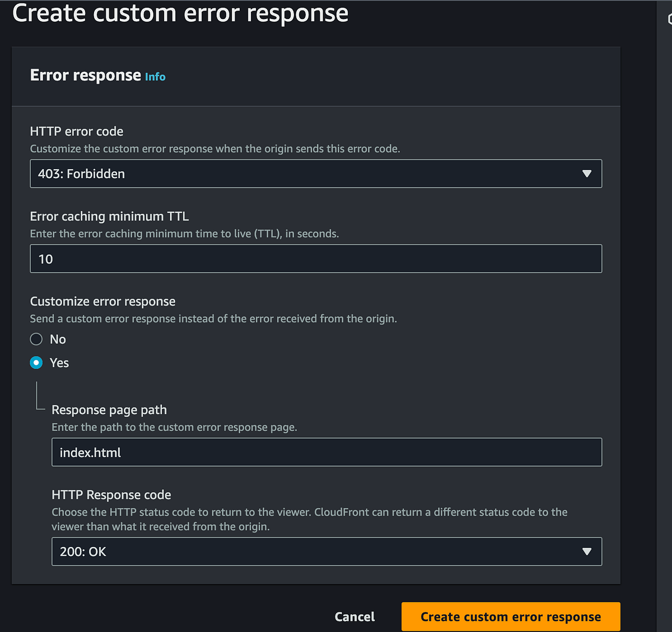This screenshot has height=632, width=672.
Task: Click the Customize error response label
Action: 102,301
